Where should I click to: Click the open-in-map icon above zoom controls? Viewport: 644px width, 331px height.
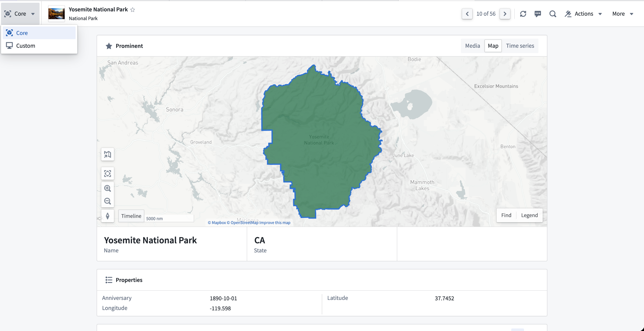tap(108, 154)
